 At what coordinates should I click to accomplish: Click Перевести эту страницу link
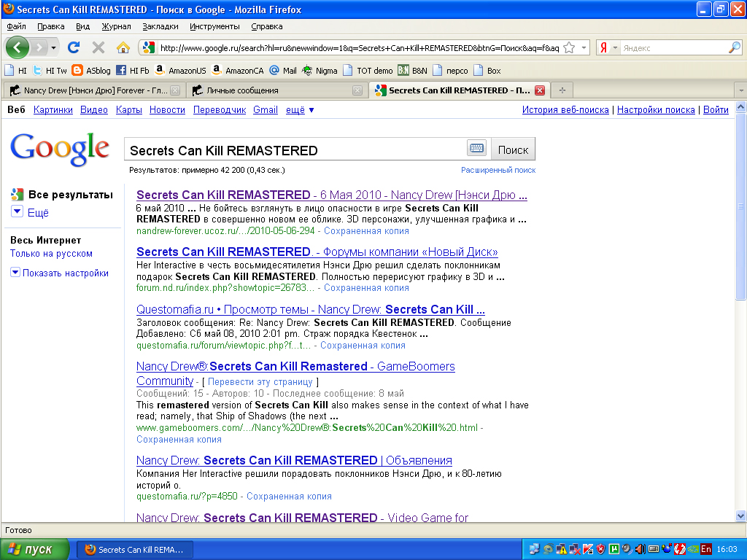pos(260,382)
